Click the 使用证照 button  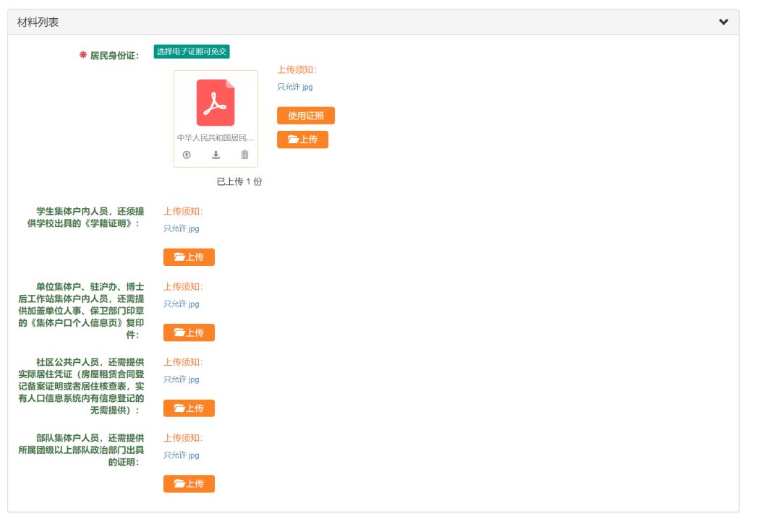pyautogui.click(x=305, y=116)
